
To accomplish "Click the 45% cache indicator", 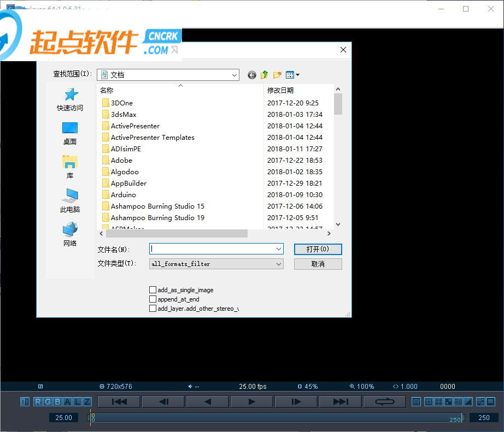I will (308, 386).
